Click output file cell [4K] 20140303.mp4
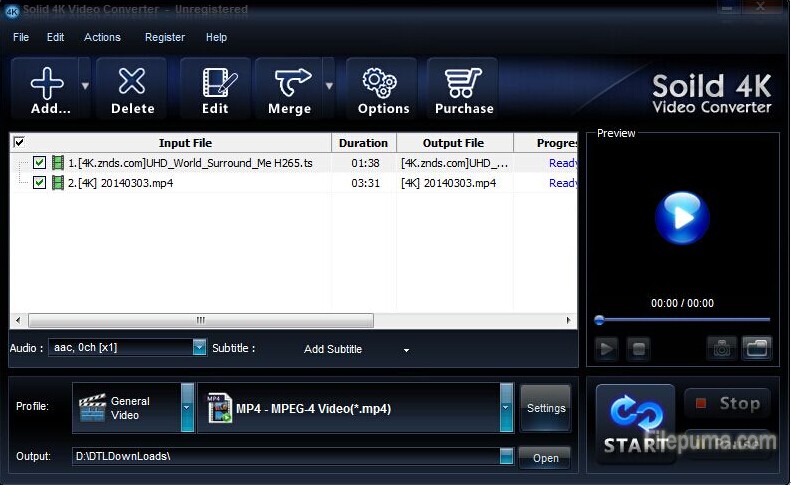The width and height of the screenshot is (791, 485). click(448, 183)
